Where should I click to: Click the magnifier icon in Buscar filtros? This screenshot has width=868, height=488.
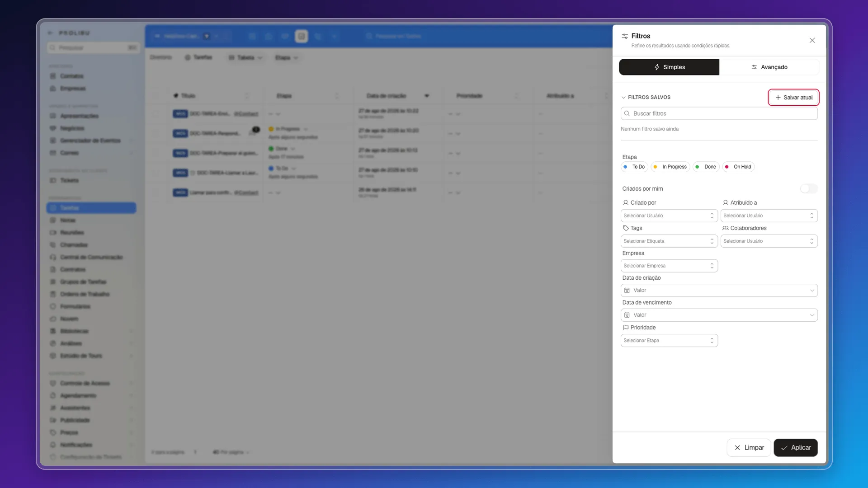(627, 113)
